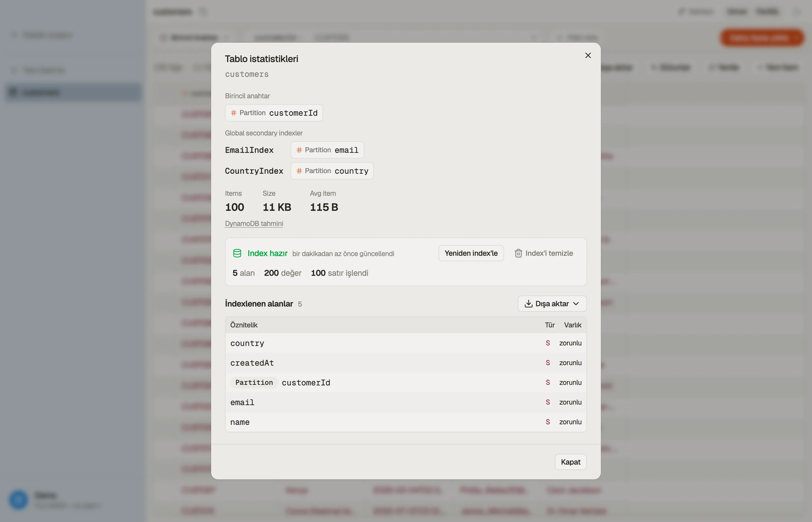The height and width of the screenshot is (522, 812).
Task: Click the hash icon next to customerId
Action: pos(233,113)
